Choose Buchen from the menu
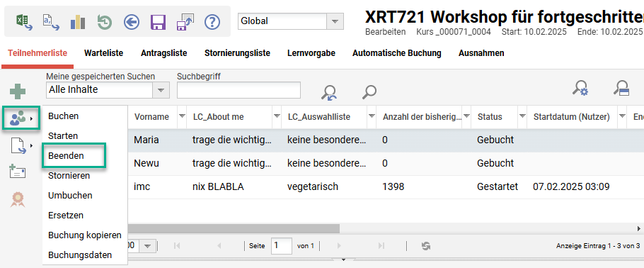This screenshot has height=268, width=644. pyautogui.click(x=85, y=116)
